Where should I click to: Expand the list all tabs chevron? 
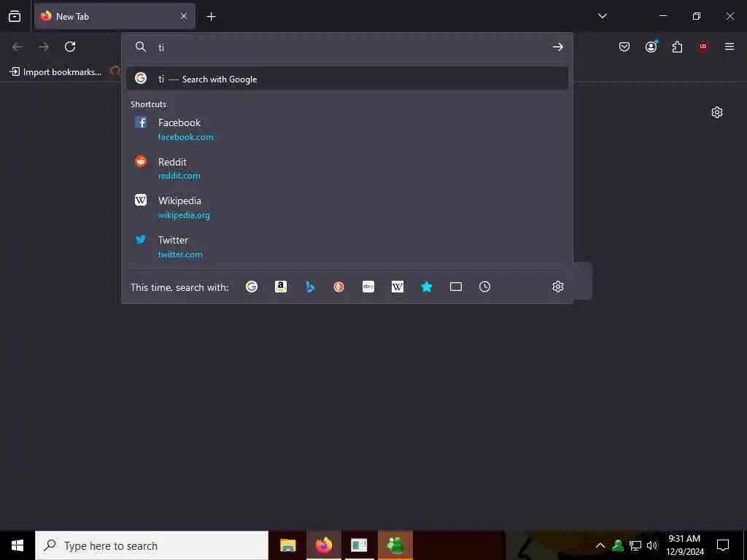click(x=602, y=16)
